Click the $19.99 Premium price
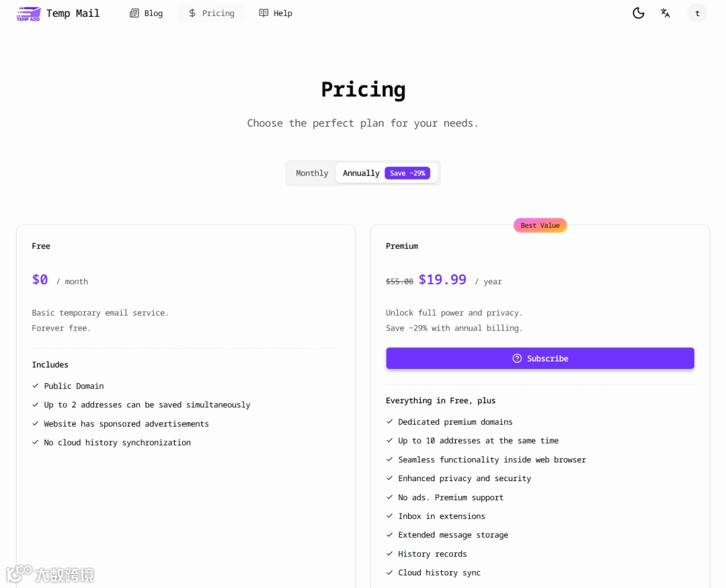This screenshot has width=726, height=588. 442,280
